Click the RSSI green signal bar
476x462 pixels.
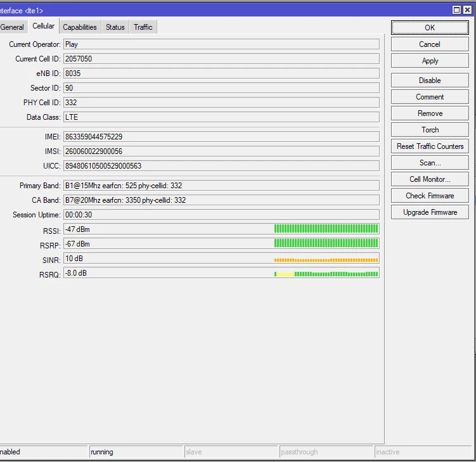pos(326,229)
